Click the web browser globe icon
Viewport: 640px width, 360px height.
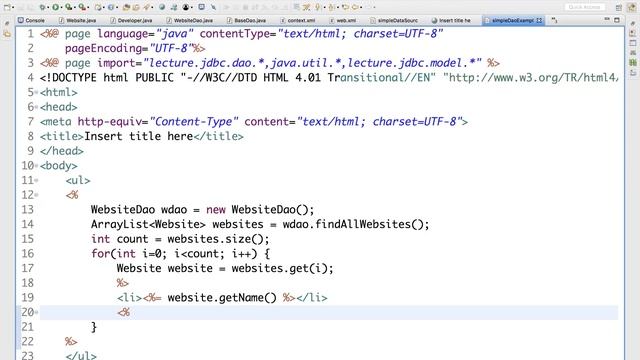pos(162,7)
